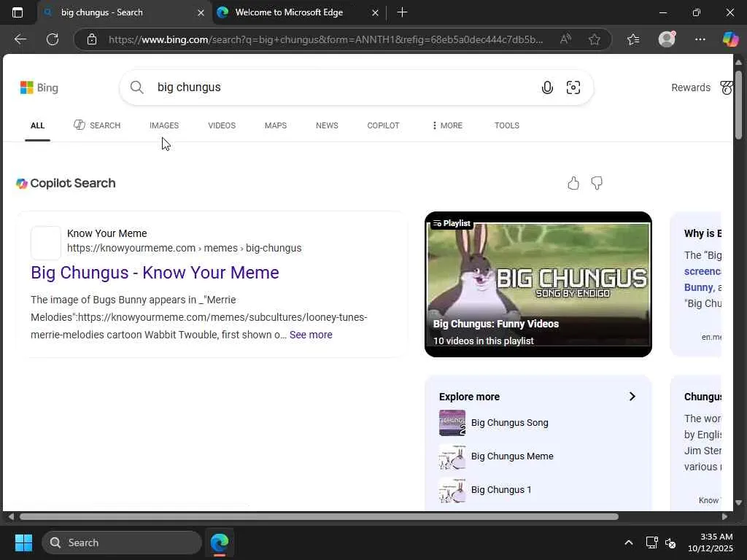Open the TOOLS option
The width and height of the screenshot is (747, 560).
[506, 125]
